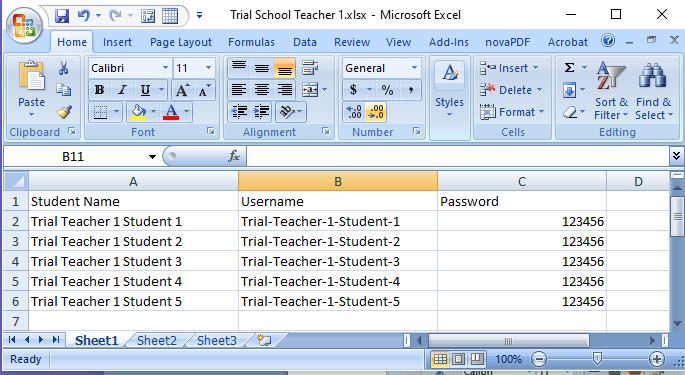The height and width of the screenshot is (375, 685).
Task: Apply Comma Style number format
Action: click(411, 90)
